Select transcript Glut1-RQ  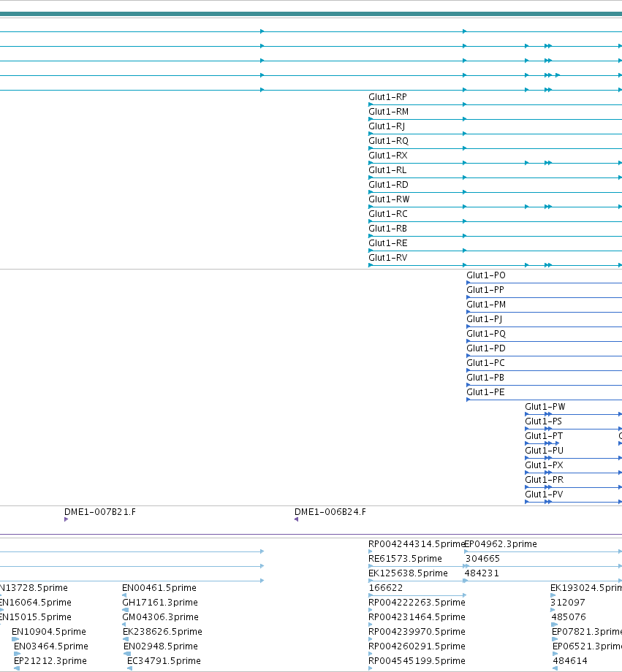(x=388, y=141)
